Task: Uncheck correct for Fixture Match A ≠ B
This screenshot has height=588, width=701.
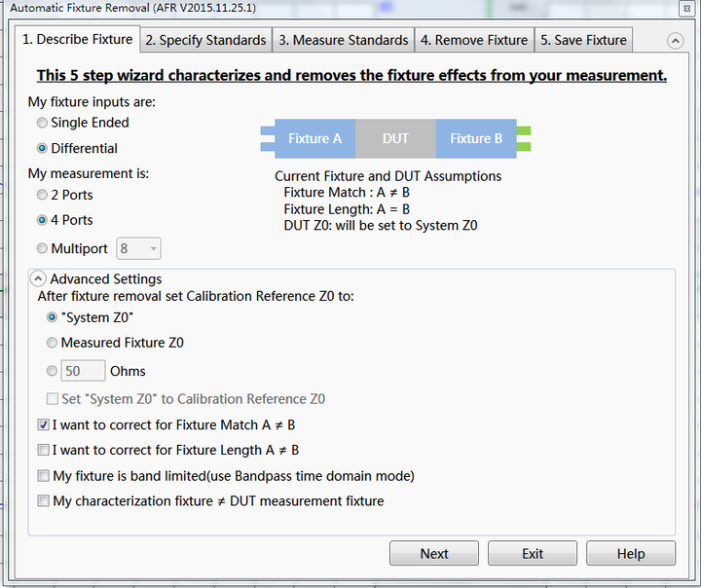Action: click(43, 425)
